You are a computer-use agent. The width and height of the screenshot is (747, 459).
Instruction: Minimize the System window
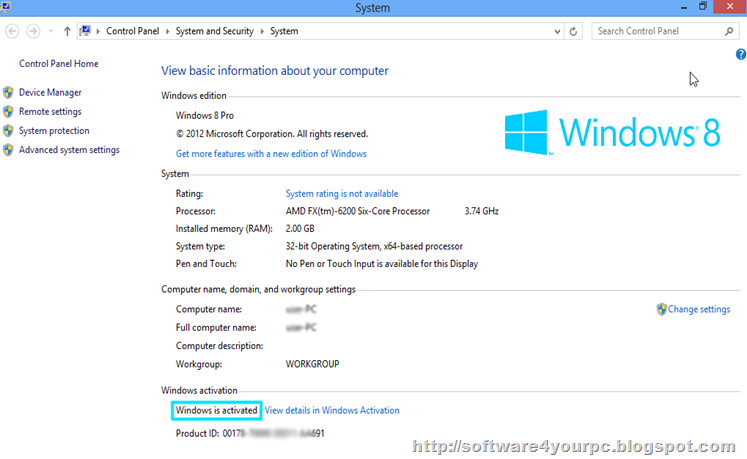[684, 7]
